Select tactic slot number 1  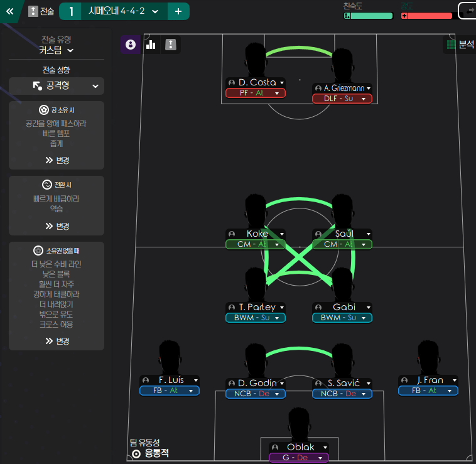pos(71,11)
